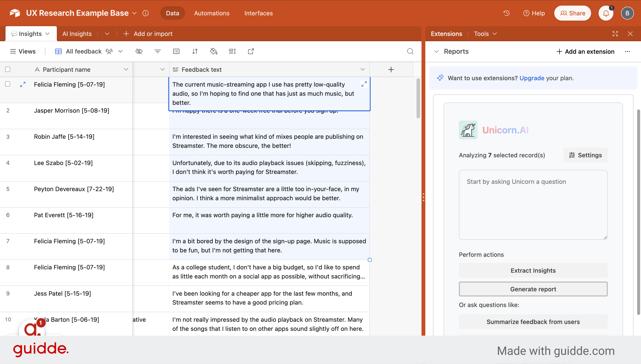The height and width of the screenshot is (364, 641).
Task: Open Unicorn.AI Settings button
Action: 585,155
